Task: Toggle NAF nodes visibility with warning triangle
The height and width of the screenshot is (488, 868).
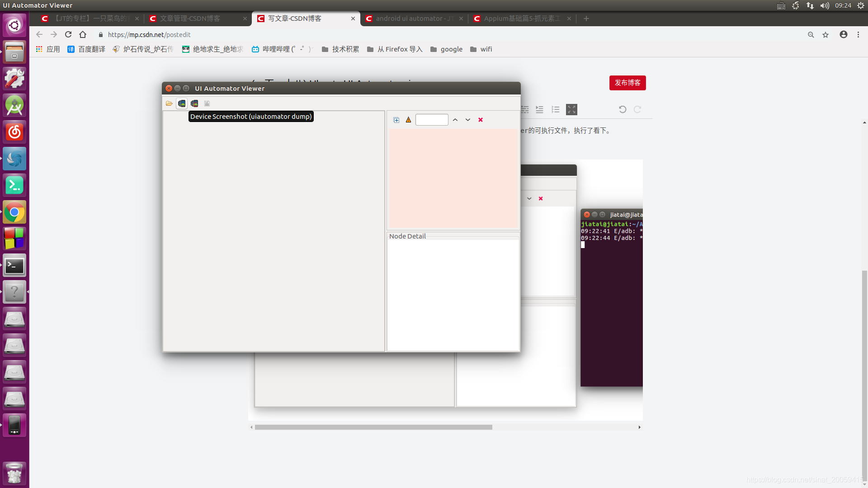Action: click(x=408, y=120)
